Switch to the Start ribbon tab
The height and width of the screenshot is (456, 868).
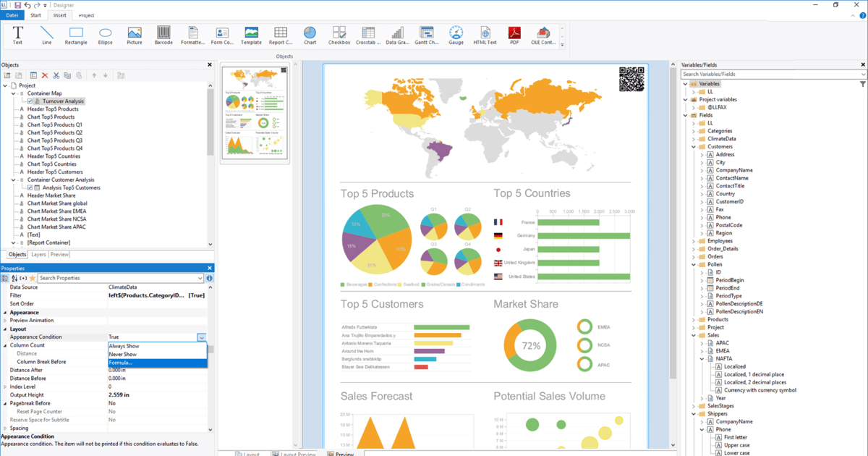pyautogui.click(x=35, y=15)
